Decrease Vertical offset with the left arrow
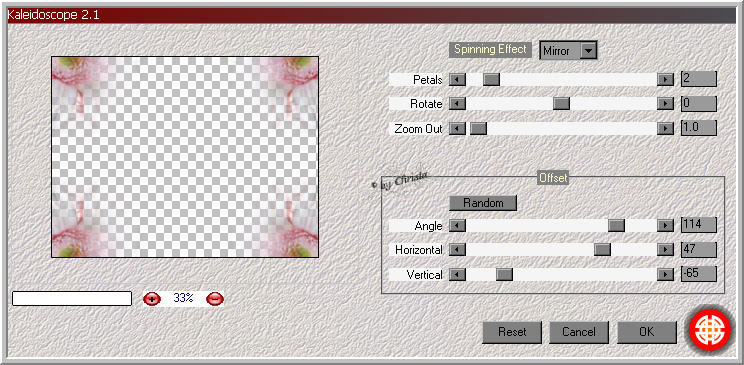744x365 pixels. (x=457, y=274)
